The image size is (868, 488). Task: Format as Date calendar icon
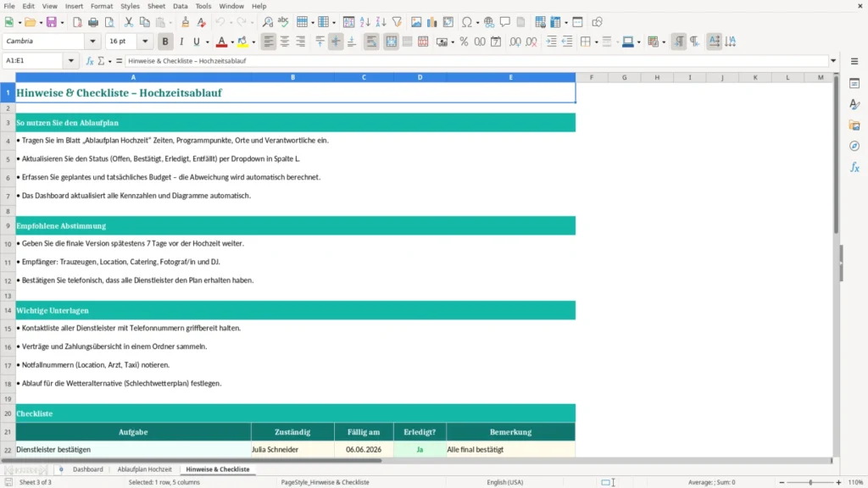point(496,42)
